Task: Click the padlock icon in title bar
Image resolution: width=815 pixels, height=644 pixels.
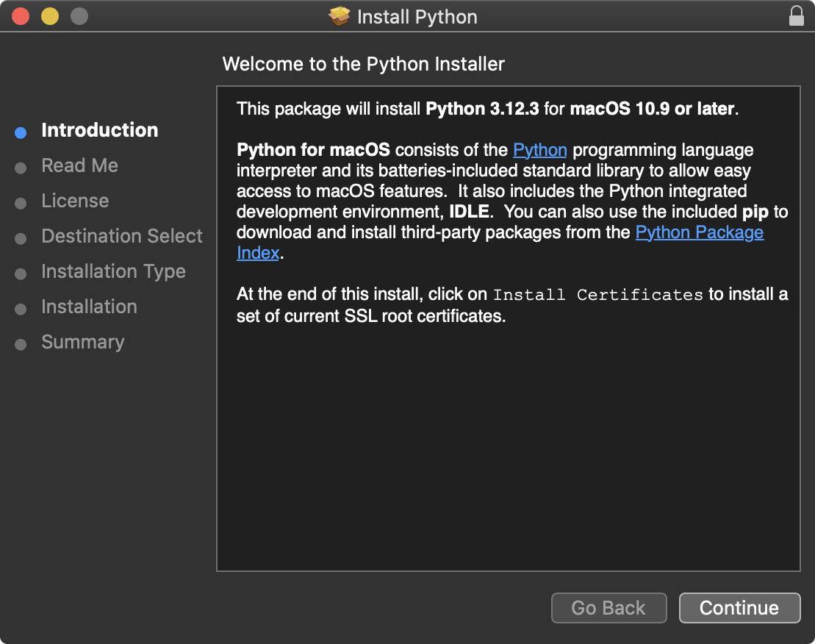Action: (796, 16)
